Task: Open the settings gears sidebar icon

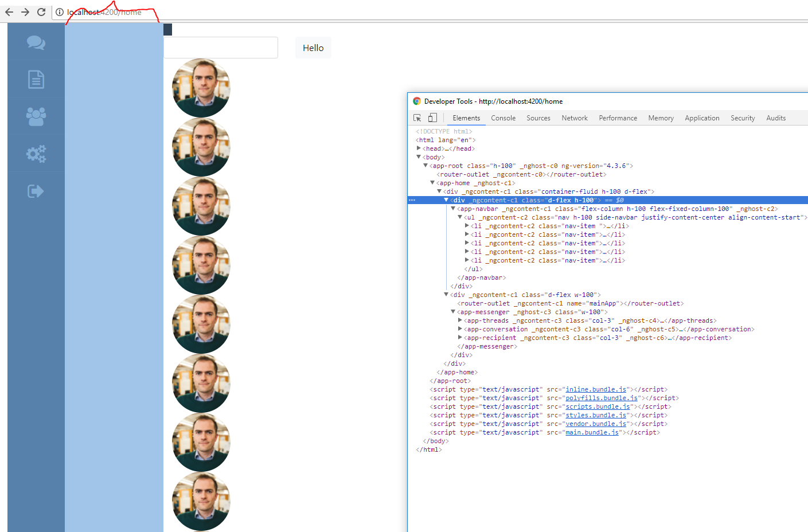Action: 36,154
